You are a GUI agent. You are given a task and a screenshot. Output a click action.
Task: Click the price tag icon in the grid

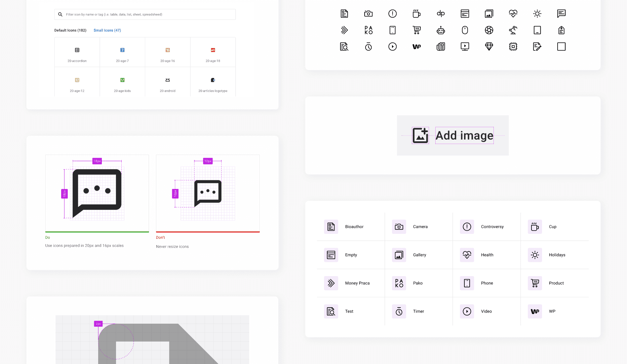click(x=561, y=30)
